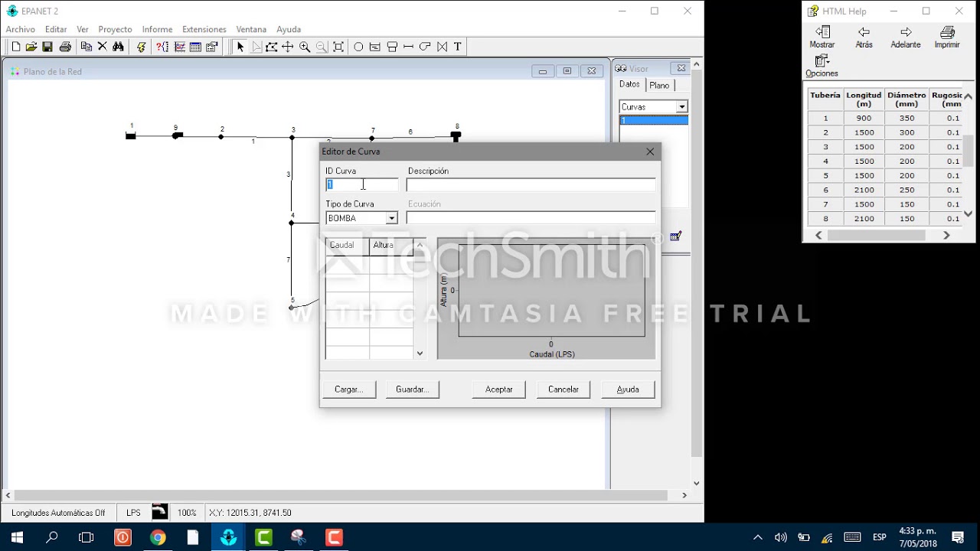Image resolution: width=980 pixels, height=551 pixels.
Task: Select Add Pump tool
Action: pyautogui.click(x=425, y=47)
